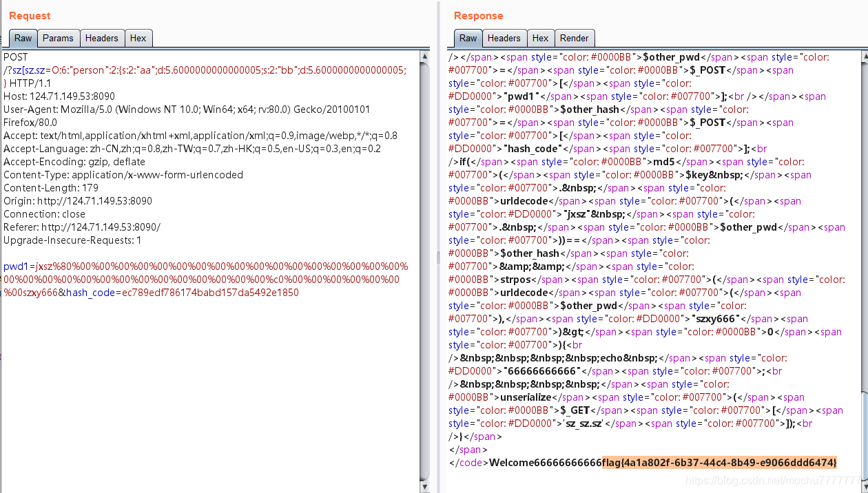Image resolution: width=868 pixels, height=493 pixels.
Task: Click the Content-Length: 179 line
Action: pyautogui.click(x=51, y=188)
